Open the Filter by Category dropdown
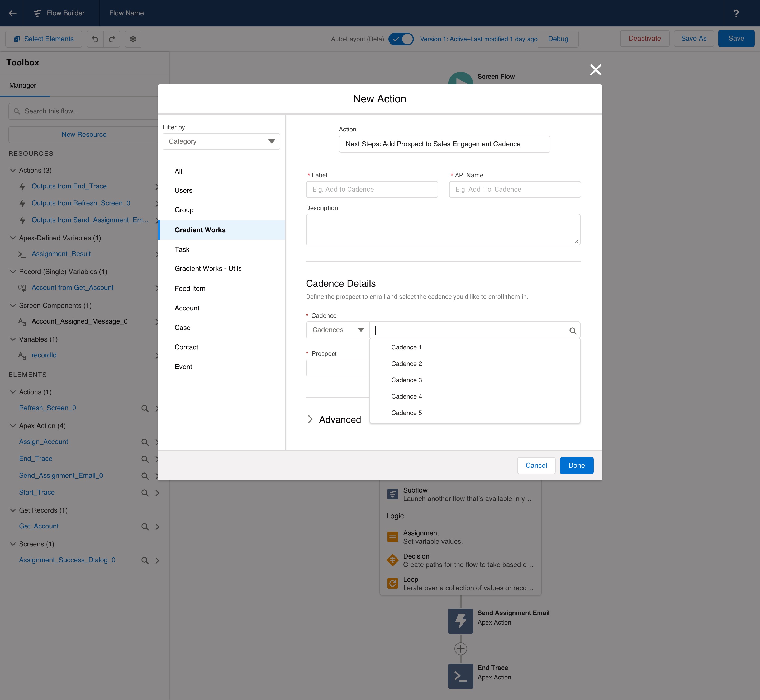 [x=221, y=141]
